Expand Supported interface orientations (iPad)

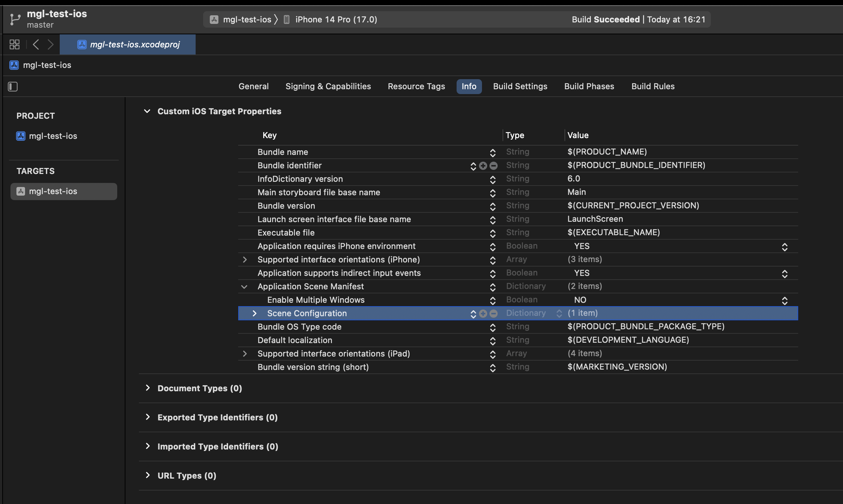click(x=245, y=354)
